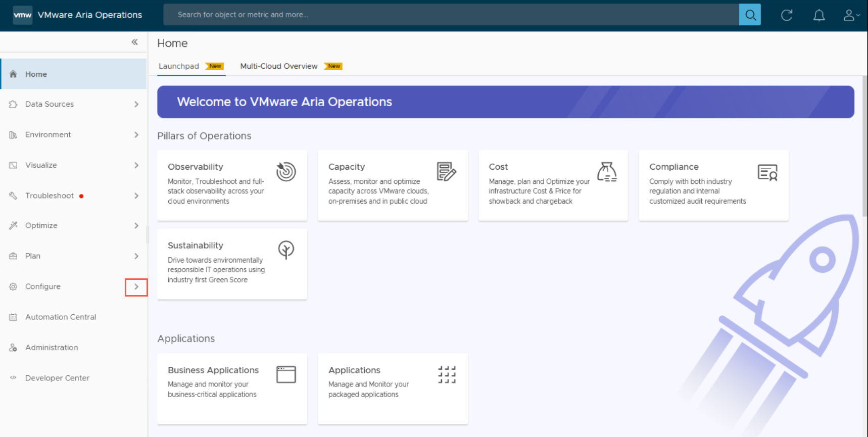
Task: Open the notifications bell
Action: pos(818,16)
